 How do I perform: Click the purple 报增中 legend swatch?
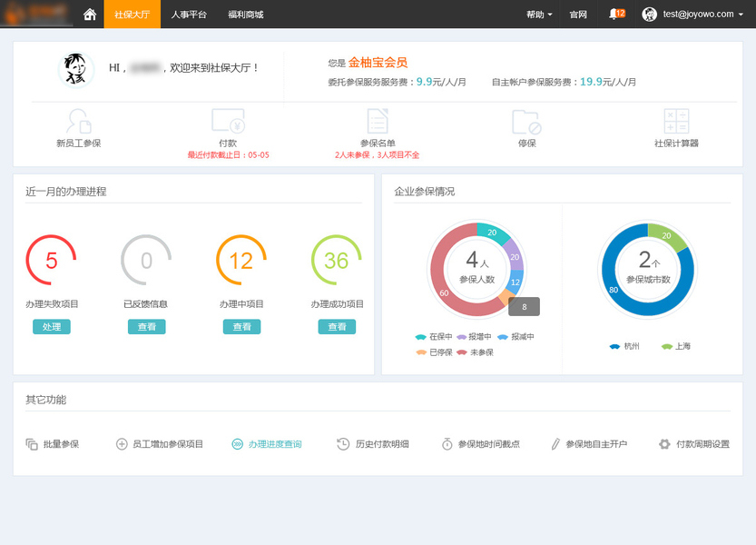tap(462, 337)
